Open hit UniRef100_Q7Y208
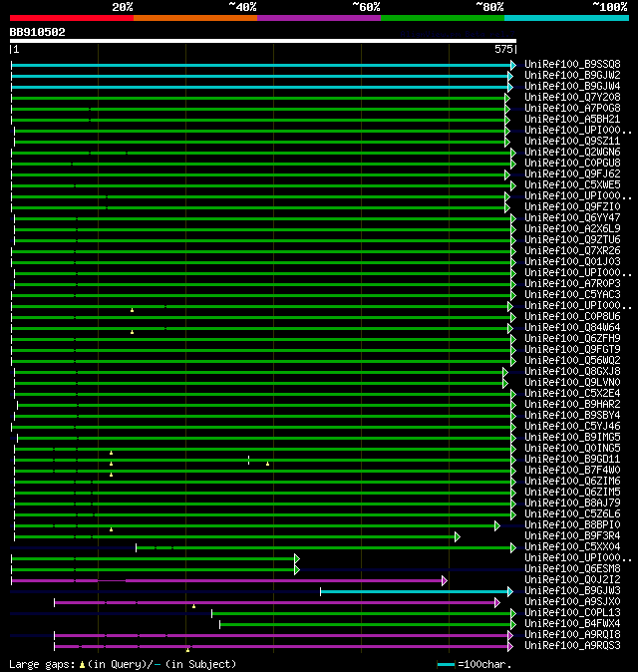 pyautogui.click(x=572, y=98)
